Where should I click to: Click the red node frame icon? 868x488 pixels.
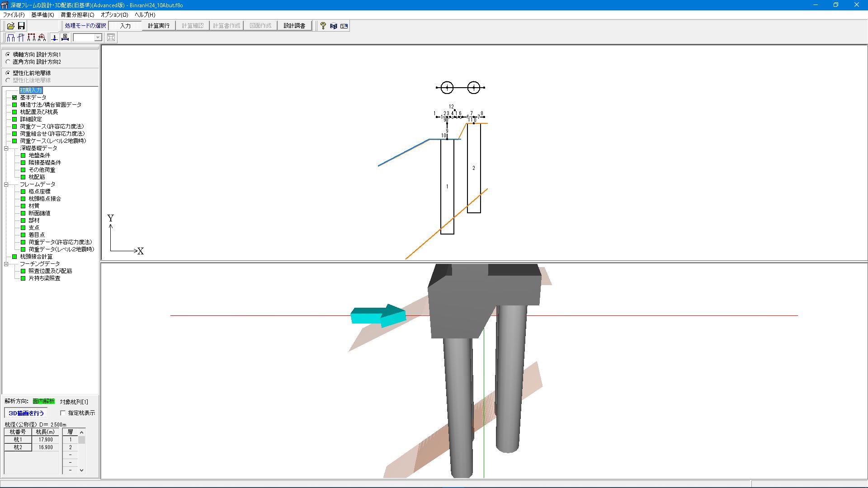[x=31, y=38]
